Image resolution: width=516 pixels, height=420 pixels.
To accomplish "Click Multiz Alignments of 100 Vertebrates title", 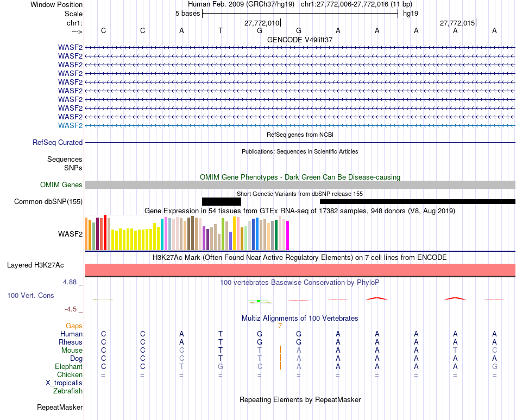I will [300, 319].
